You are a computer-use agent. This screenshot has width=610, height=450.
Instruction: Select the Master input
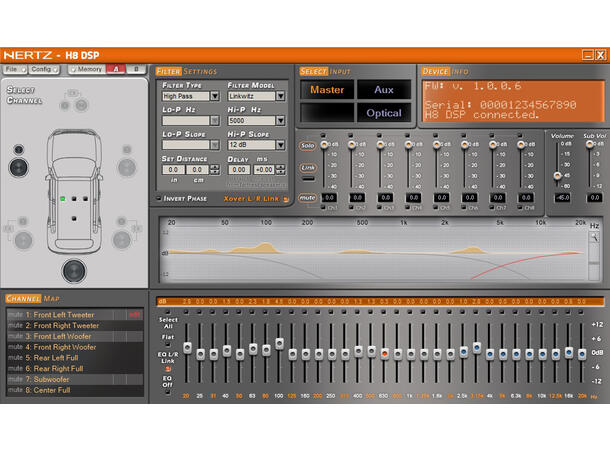point(327,90)
